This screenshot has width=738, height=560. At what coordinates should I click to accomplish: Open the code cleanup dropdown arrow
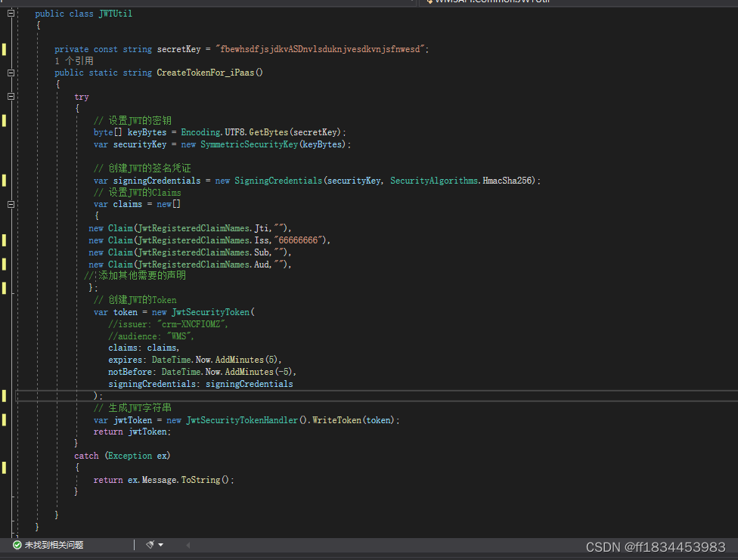(160, 544)
